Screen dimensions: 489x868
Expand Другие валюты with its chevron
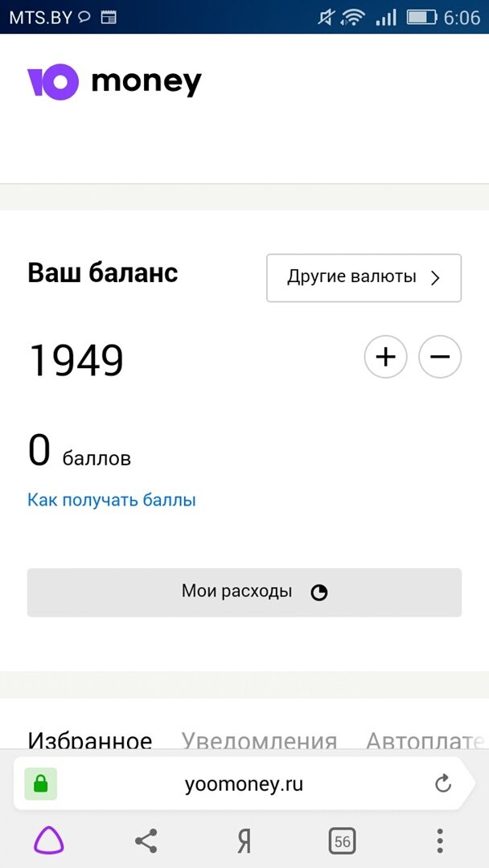tap(434, 278)
